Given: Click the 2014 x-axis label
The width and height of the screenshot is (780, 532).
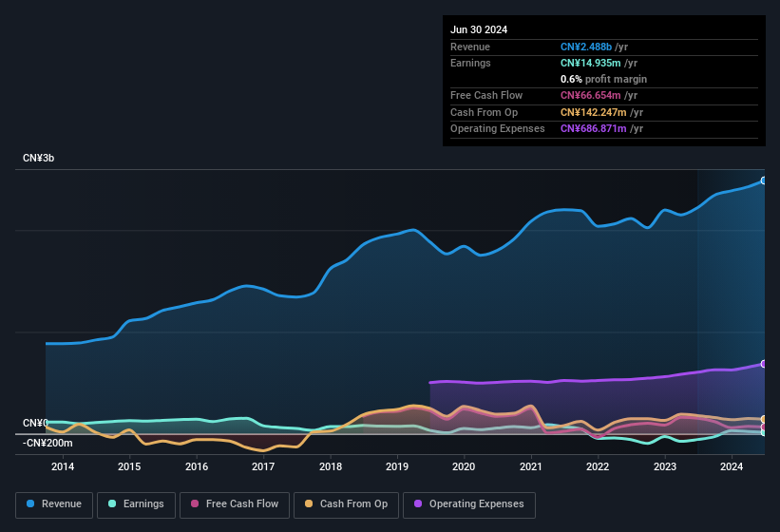Looking at the screenshot, I should (63, 466).
